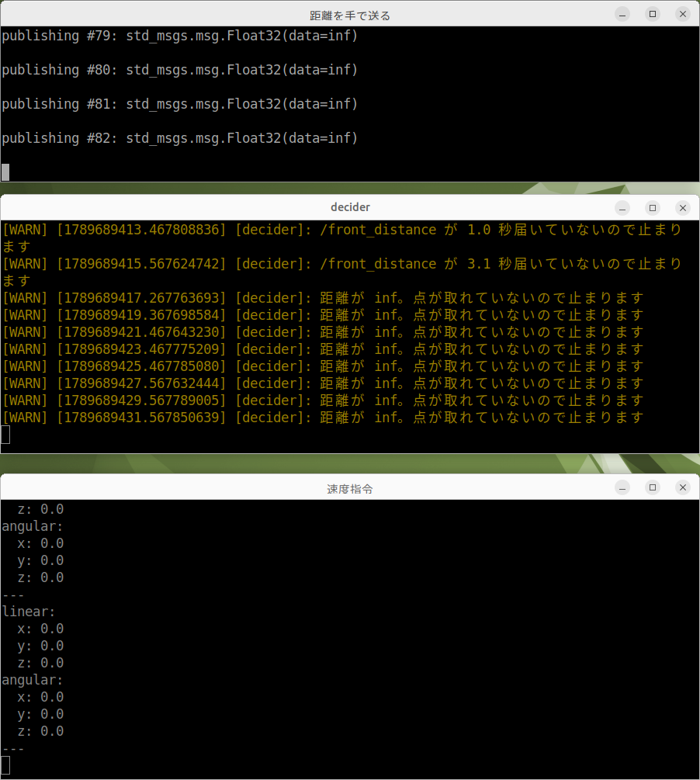Viewport: 700px width, 780px height.
Task: Click the warning timestamped 1789689423.467775209
Action: click(324, 349)
